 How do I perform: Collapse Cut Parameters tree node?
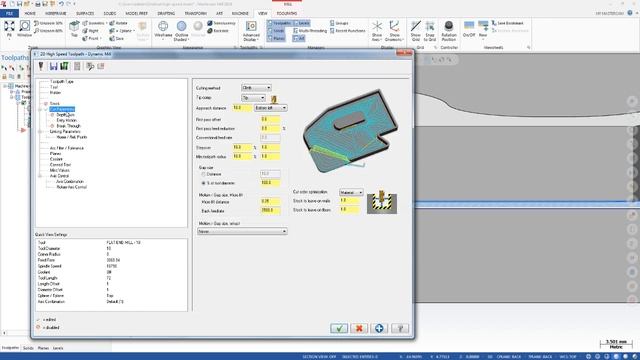coord(40,109)
